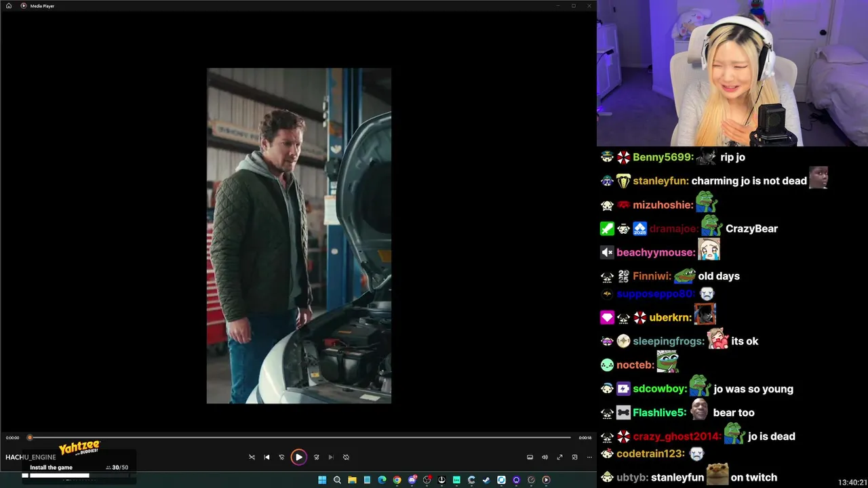Click the "charming jo is not dead" message

(749, 181)
